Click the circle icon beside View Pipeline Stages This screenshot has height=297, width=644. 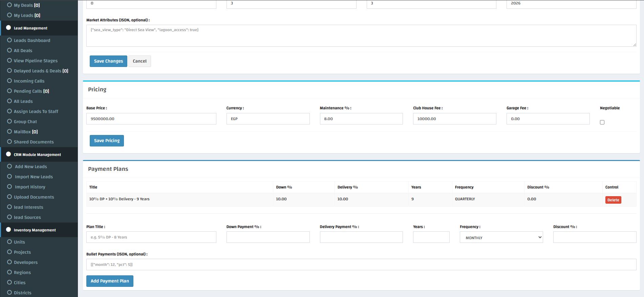click(x=9, y=60)
